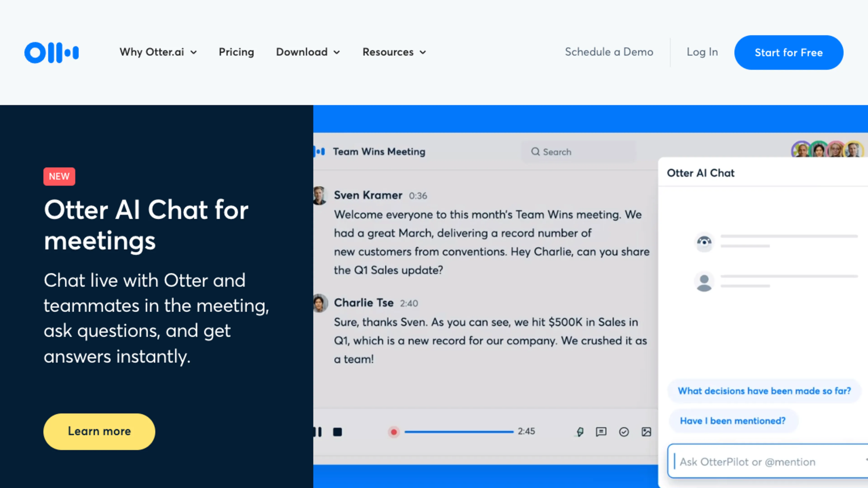Click the fourth participant avatar with yellow ring
Image resolution: width=868 pixels, height=488 pixels.
pos(853,150)
